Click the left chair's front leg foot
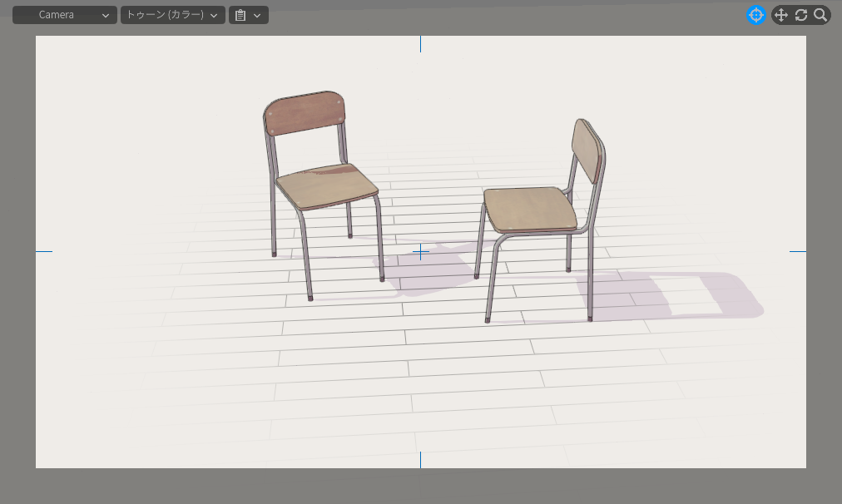 310,295
